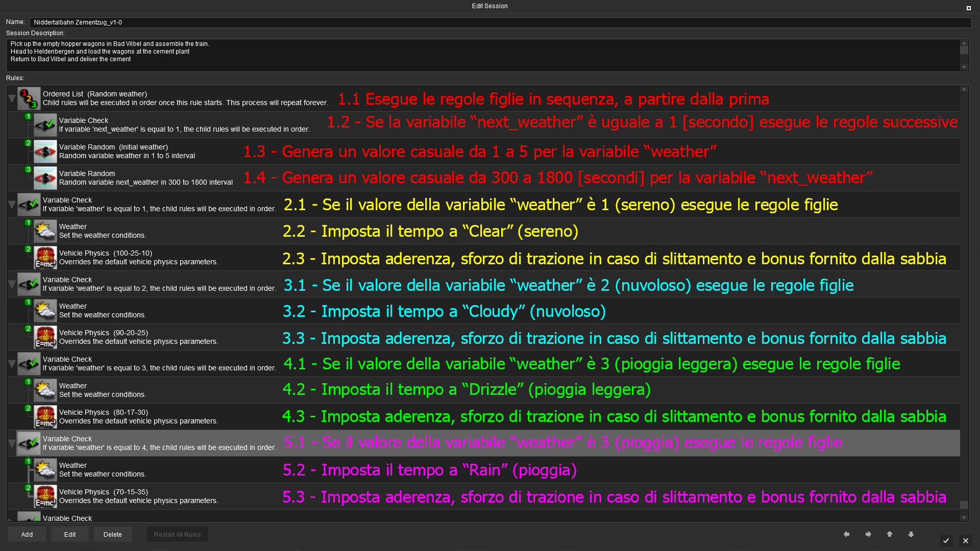Screen dimensions: 980x551
Task: Click Weather icon under weather equals 2
Action: tap(45, 311)
